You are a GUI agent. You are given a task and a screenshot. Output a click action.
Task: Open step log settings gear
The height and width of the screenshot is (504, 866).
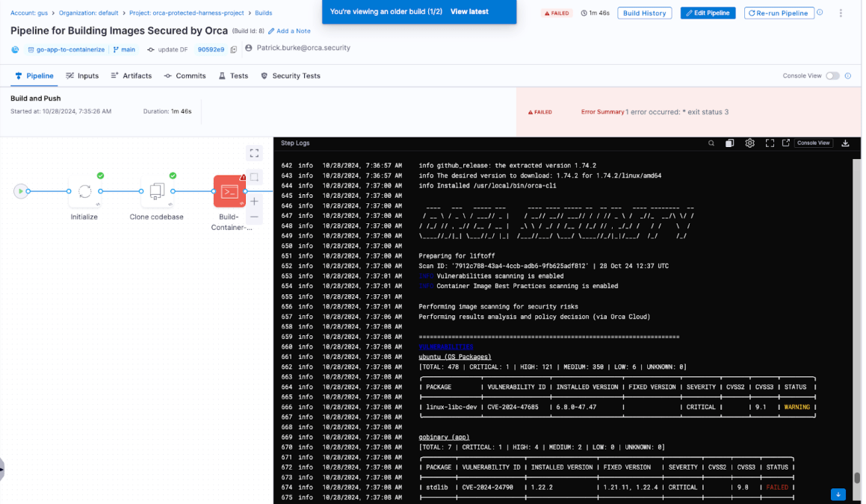pyautogui.click(x=749, y=143)
